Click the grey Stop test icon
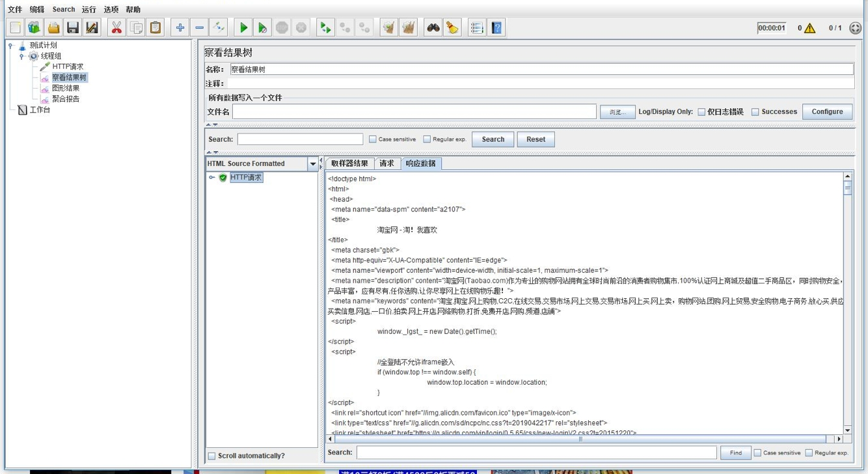Viewport: 868px width, 474px height. click(x=282, y=27)
